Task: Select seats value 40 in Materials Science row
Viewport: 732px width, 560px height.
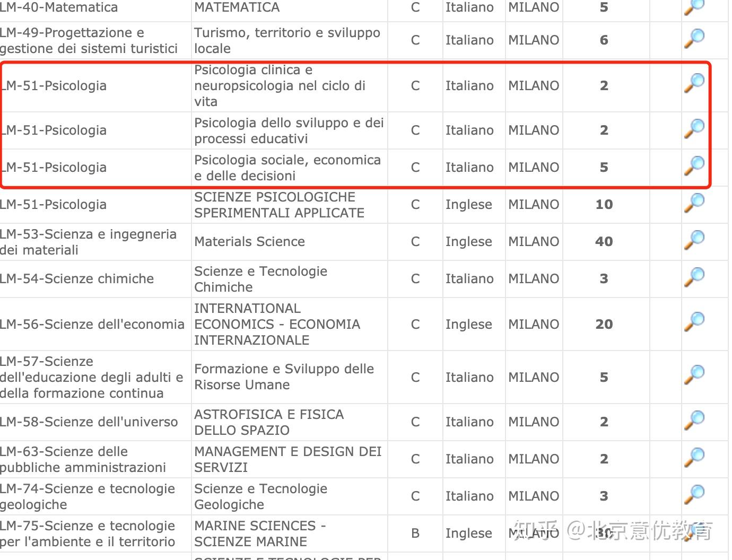Action: tap(604, 242)
